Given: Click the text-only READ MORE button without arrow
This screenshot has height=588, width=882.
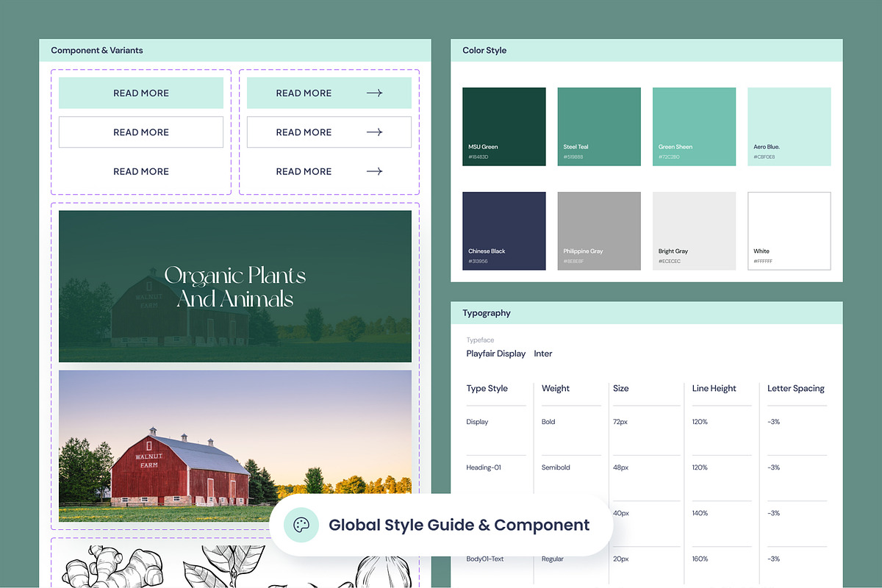Looking at the screenshot, I should (x=141, y=171).
